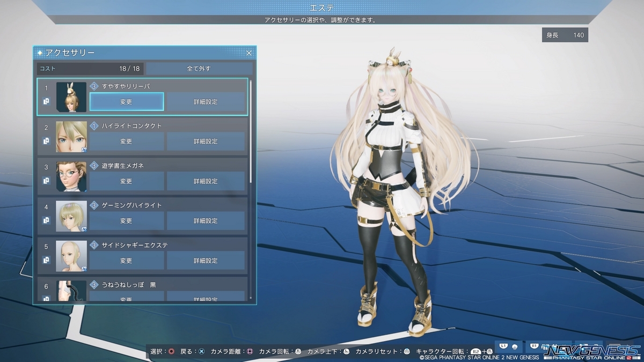Click 変更 for ハイライトコンタクト
Image resolution: width=644 pixels, height=362 pixels.
tap(126, 141)
